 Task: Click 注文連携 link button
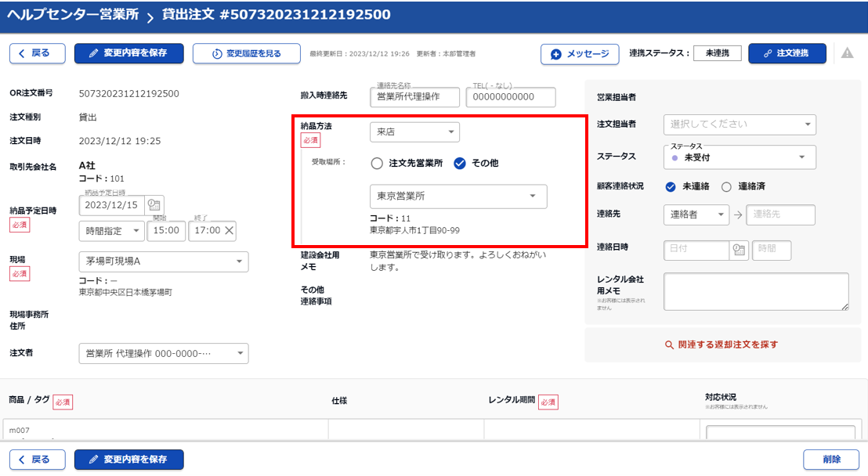point(787,53)
